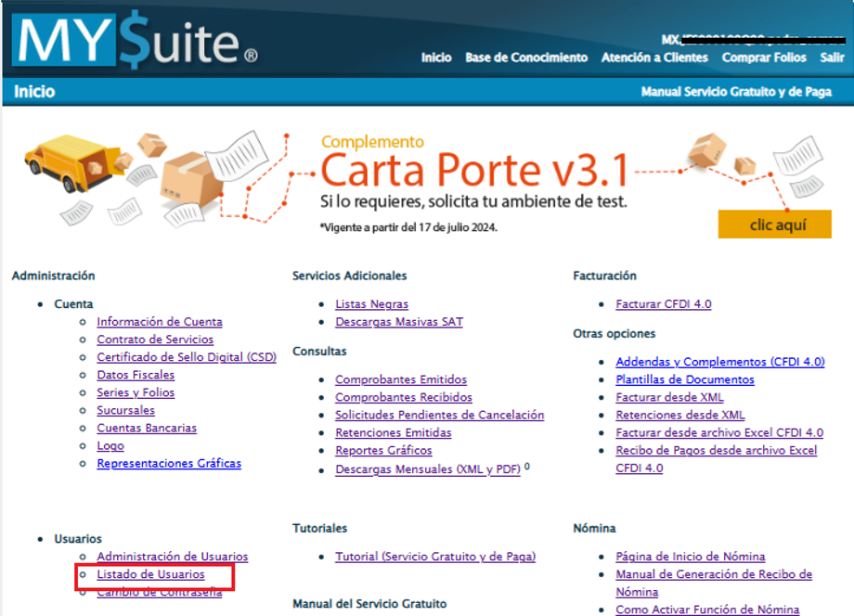
Task: Click the Usuarios list heading
Action: pos(78,539)
